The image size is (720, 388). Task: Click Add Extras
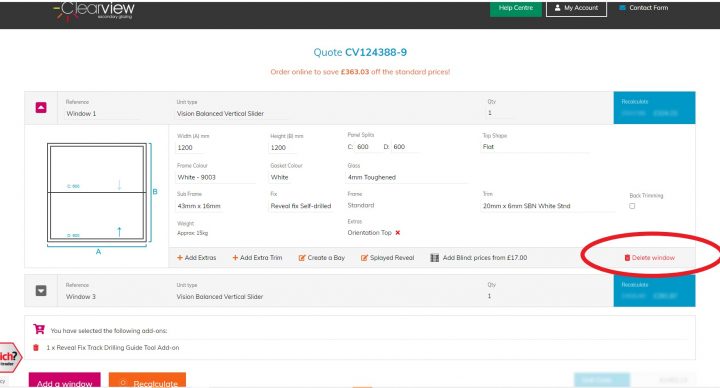tap(197, 258)
